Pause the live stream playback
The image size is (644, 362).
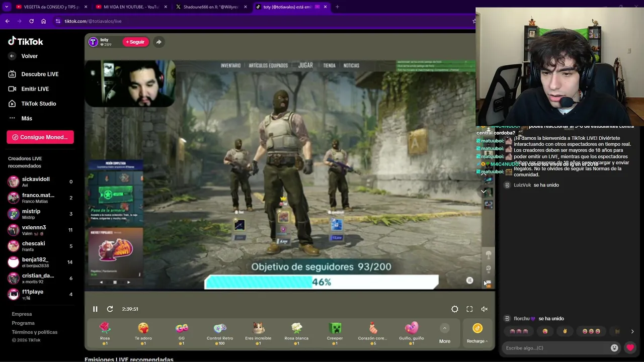click(95, 309)
